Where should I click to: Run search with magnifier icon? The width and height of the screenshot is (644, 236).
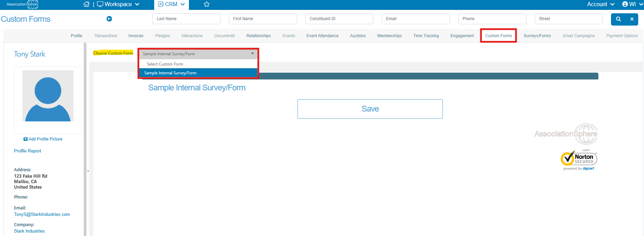click(618, 19)
